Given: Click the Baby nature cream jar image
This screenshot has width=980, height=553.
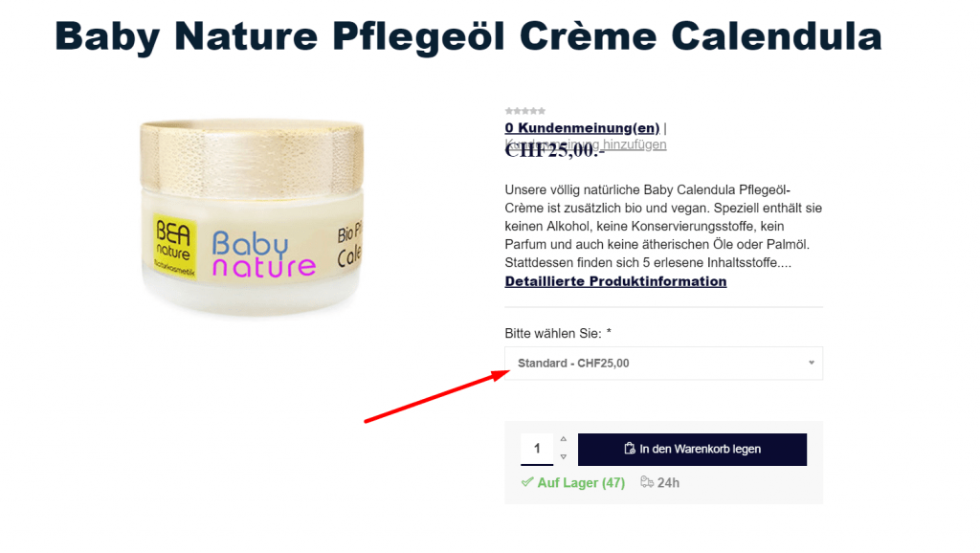Looking at the screenshot, I should pyautogui.click(x=252, y=217).
